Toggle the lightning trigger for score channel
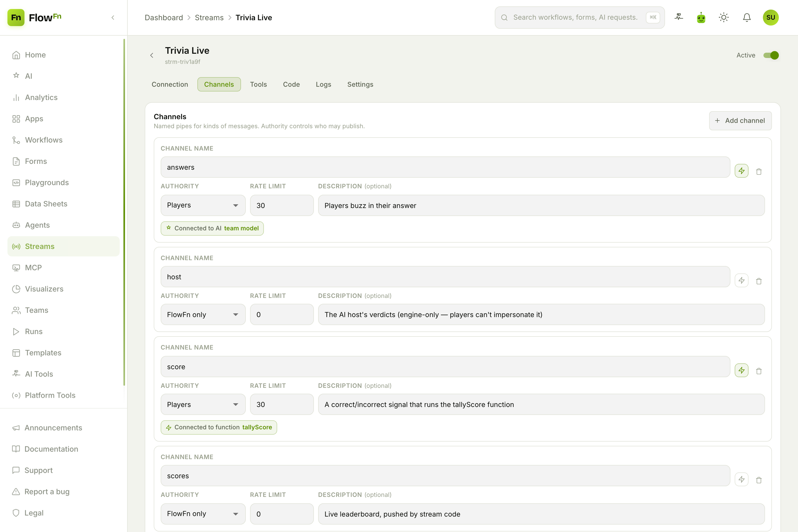The image size is (798, 532). [x=741, y=370]
